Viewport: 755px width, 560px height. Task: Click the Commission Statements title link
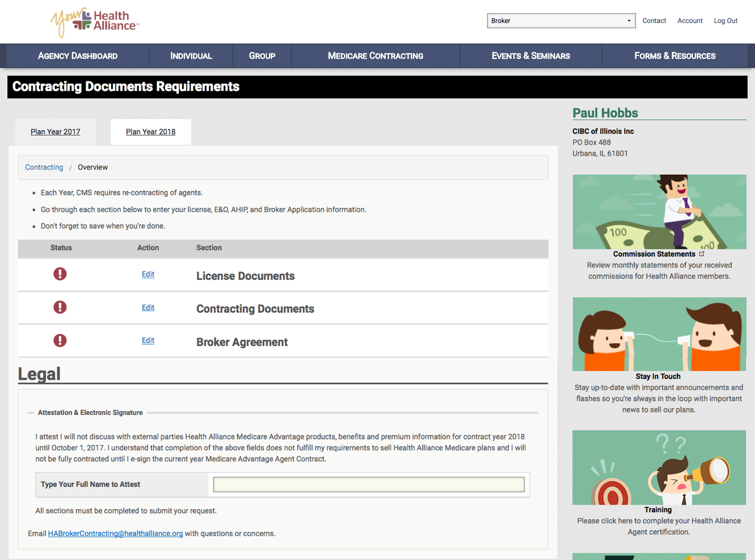pyautogui.click(x=654, y=254)
